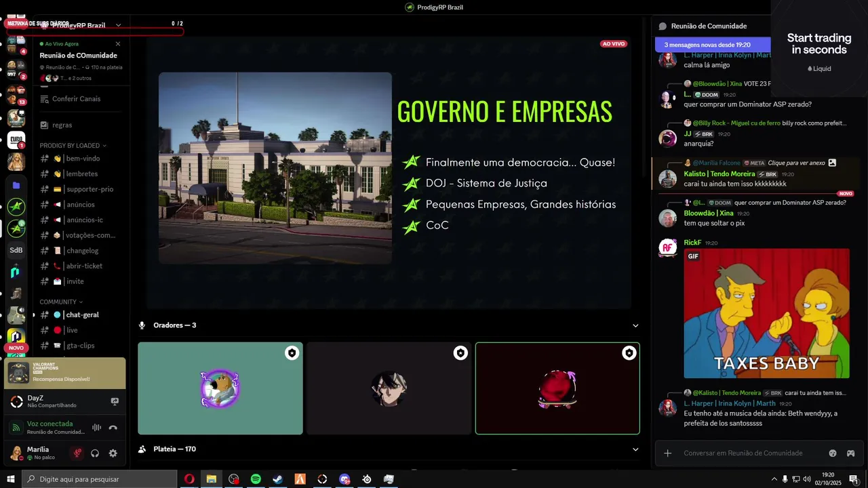Collapse COMMUNITY channel category
868x488 pixels.
(x=61, y=302)
